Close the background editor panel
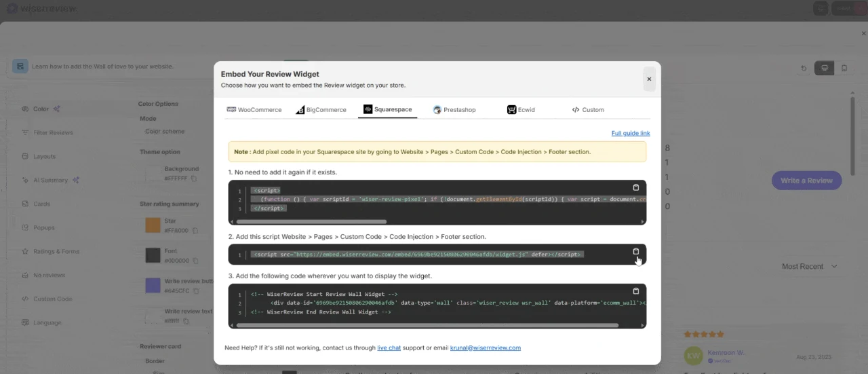The height and width of the screenshot is (374, 868). (863, 33)
